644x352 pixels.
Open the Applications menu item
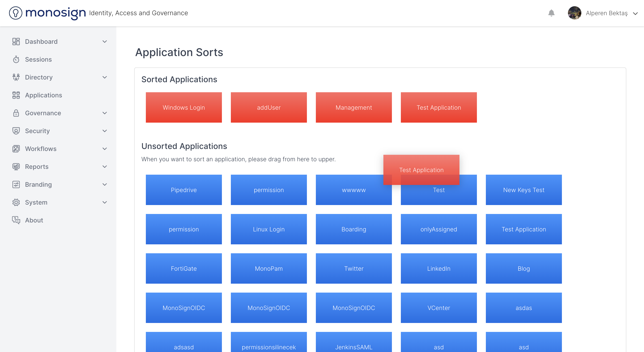43,95
